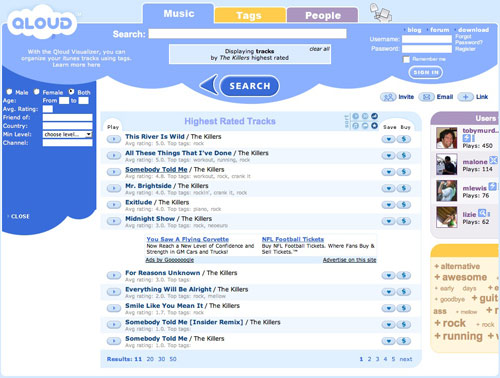Click the Buy icon for Exitlude

pyautogui.click(x=404, y=205)
